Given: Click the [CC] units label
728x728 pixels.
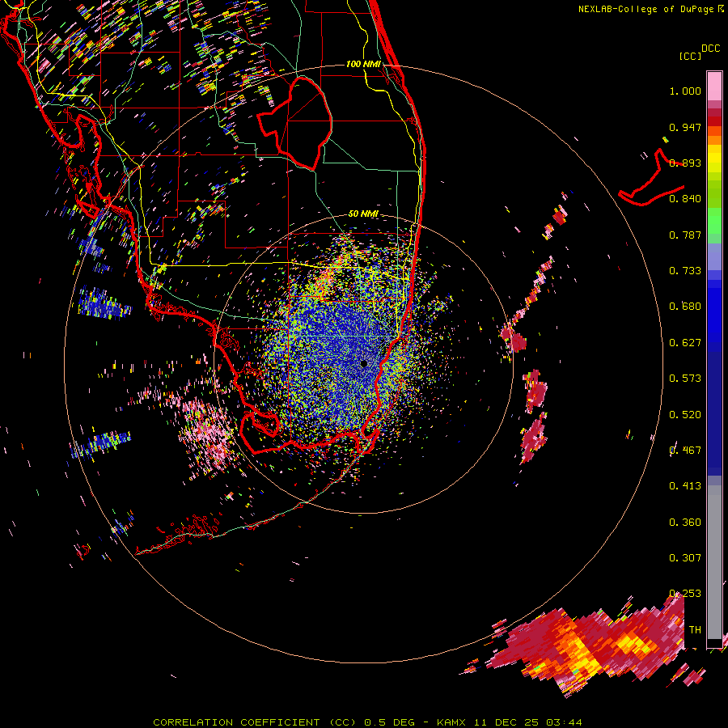Looking at the screenshot, I should [690, 56].
